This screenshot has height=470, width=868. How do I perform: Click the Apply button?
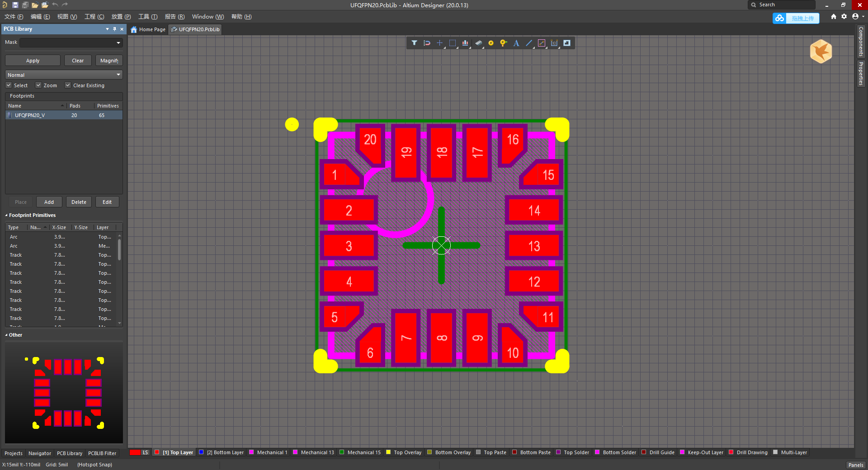pyautogui.click(x=33, y=61)
